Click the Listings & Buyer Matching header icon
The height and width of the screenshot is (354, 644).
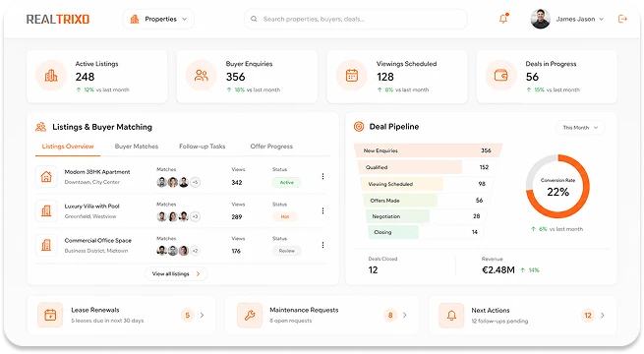(40, 127)
